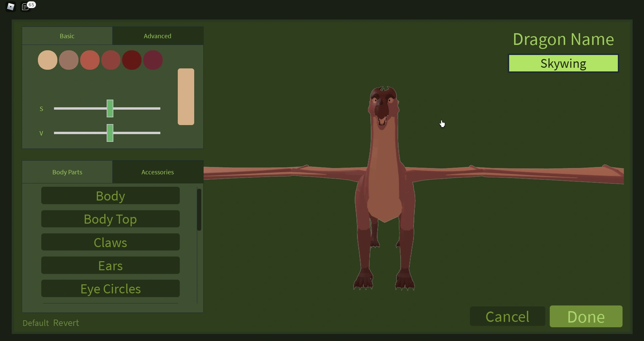Select the maroon purple color swatch
Viewport: 644px width, 341px height.
(153, 60)
